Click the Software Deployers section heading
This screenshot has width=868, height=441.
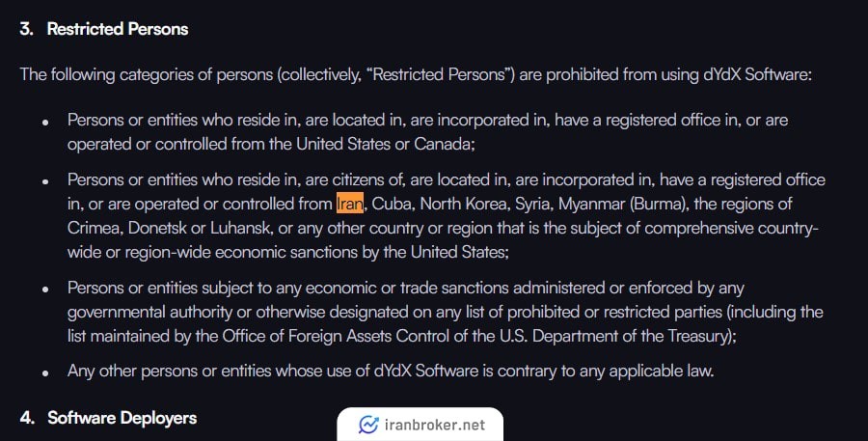tap(122, 417)
